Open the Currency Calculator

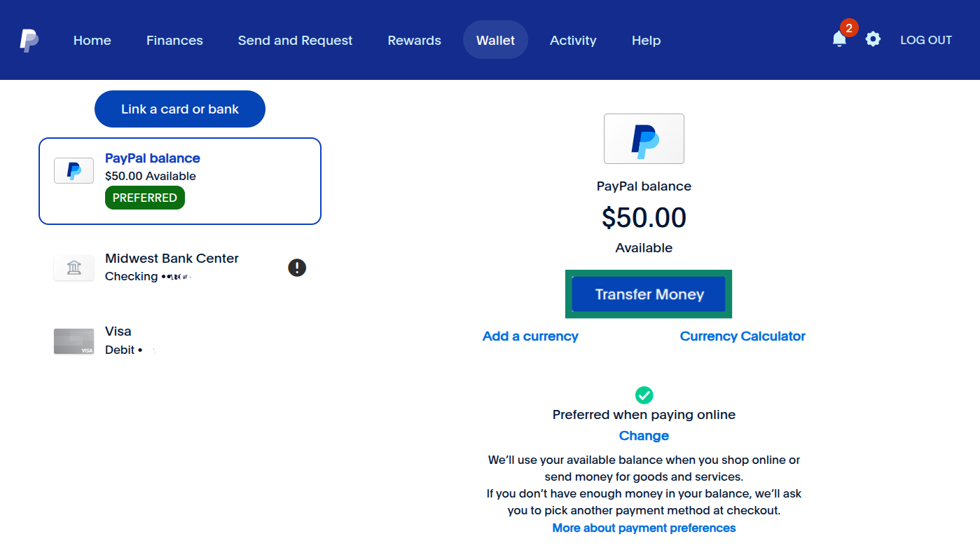[x=743, y=336]
